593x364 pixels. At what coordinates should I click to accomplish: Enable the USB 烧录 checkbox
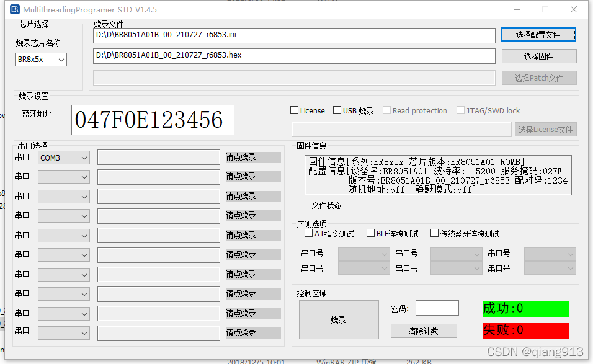tap(336, 110)
